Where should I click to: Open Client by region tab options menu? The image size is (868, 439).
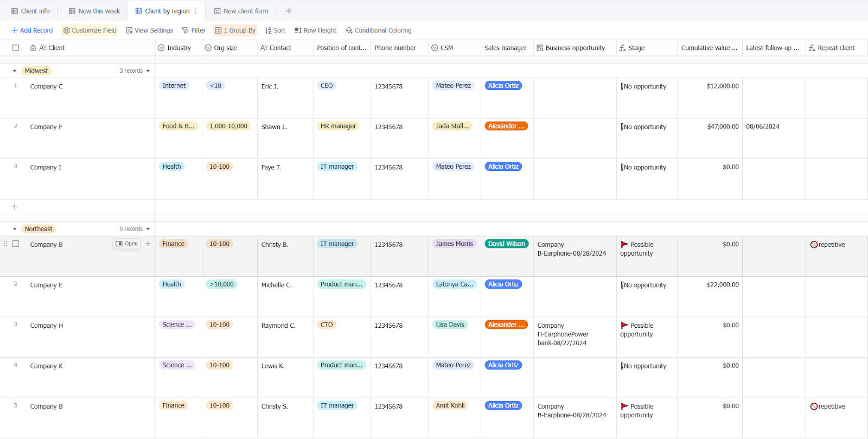196,11
